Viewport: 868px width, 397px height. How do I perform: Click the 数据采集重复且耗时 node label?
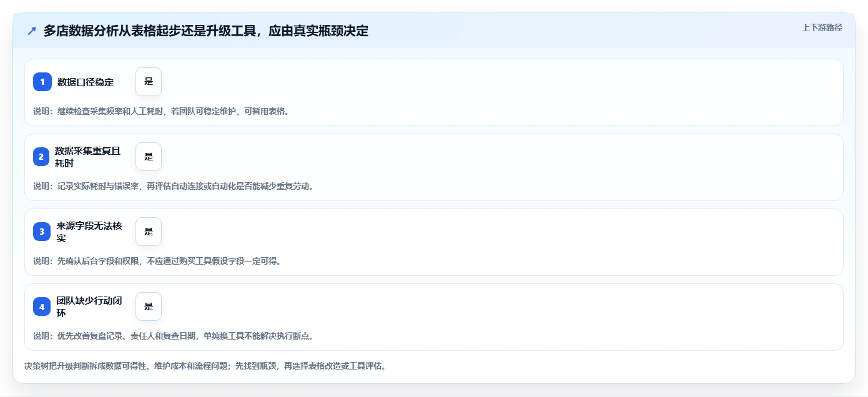tap(87, 157)
